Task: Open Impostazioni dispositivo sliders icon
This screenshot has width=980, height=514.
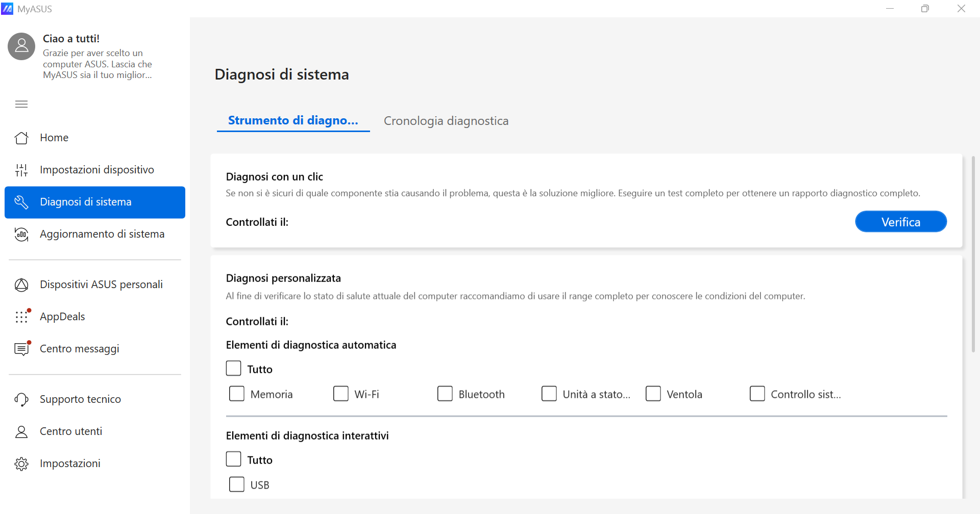Action: click(x=21, y=170)
